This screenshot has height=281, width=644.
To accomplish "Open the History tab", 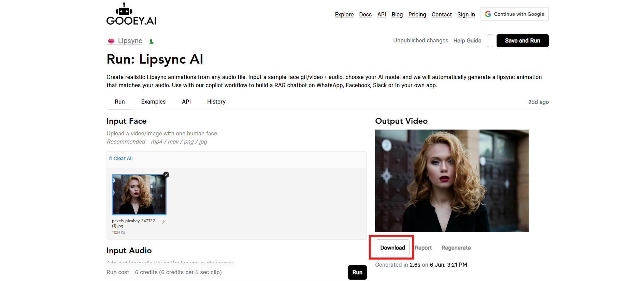I will 216,102.
